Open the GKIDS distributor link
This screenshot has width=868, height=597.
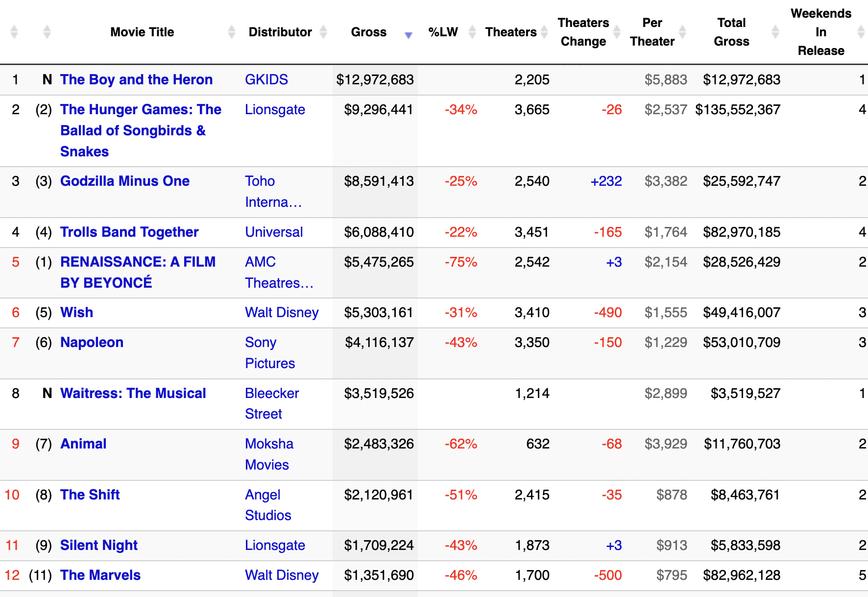click(266, 79)
